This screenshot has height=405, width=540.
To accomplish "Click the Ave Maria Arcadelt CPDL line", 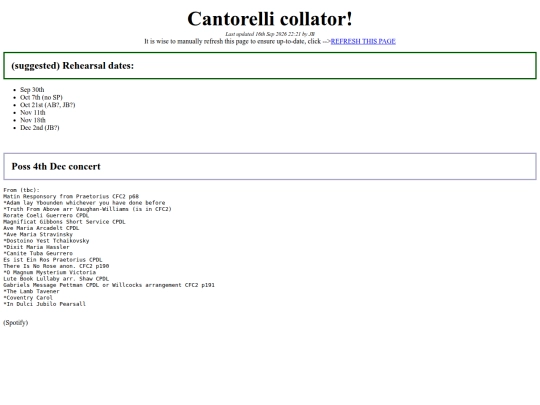I will pos(41,228).
